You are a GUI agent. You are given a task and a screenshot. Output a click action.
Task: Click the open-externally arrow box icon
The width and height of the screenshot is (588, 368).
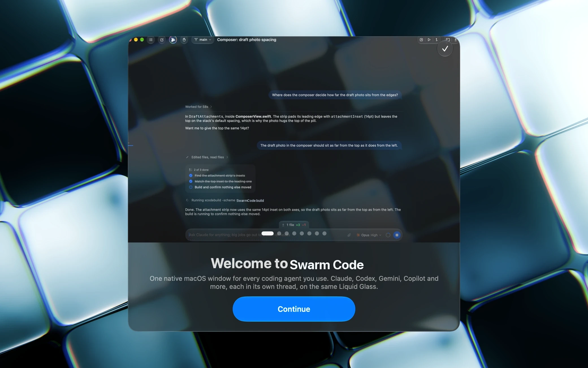click(x=421, y=40)
